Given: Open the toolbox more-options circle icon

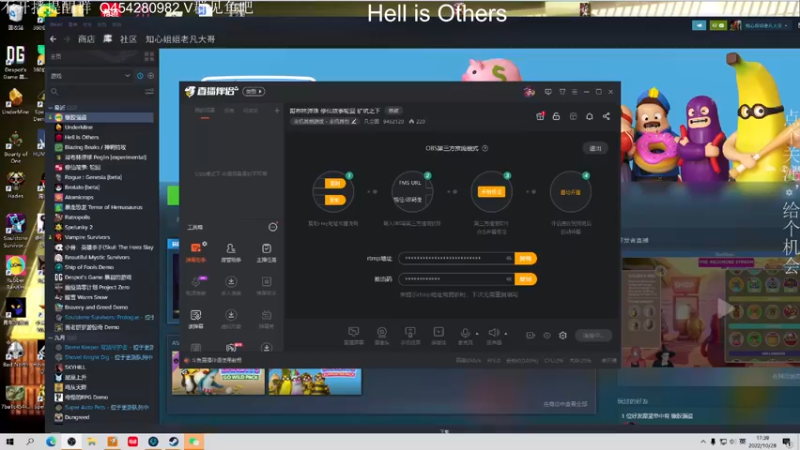Looking at the screenshot, I should 273,227.
